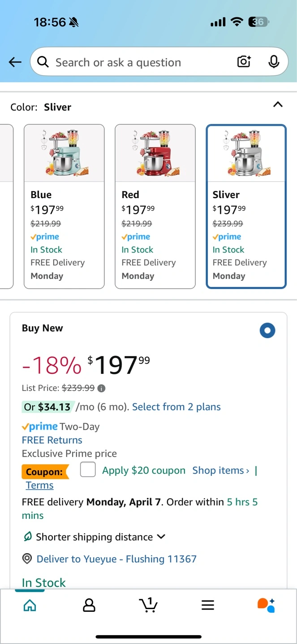Open the coupon Terms link

coord(39,485)
